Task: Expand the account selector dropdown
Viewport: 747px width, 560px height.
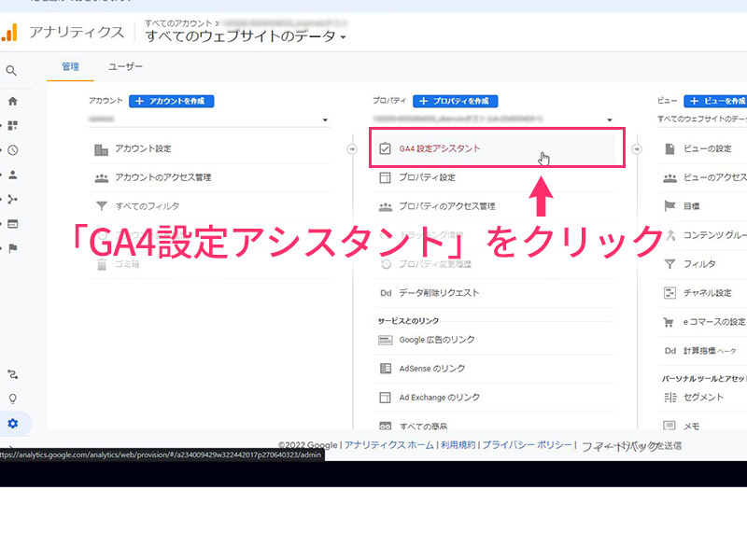Action: (x=325, y=120)
